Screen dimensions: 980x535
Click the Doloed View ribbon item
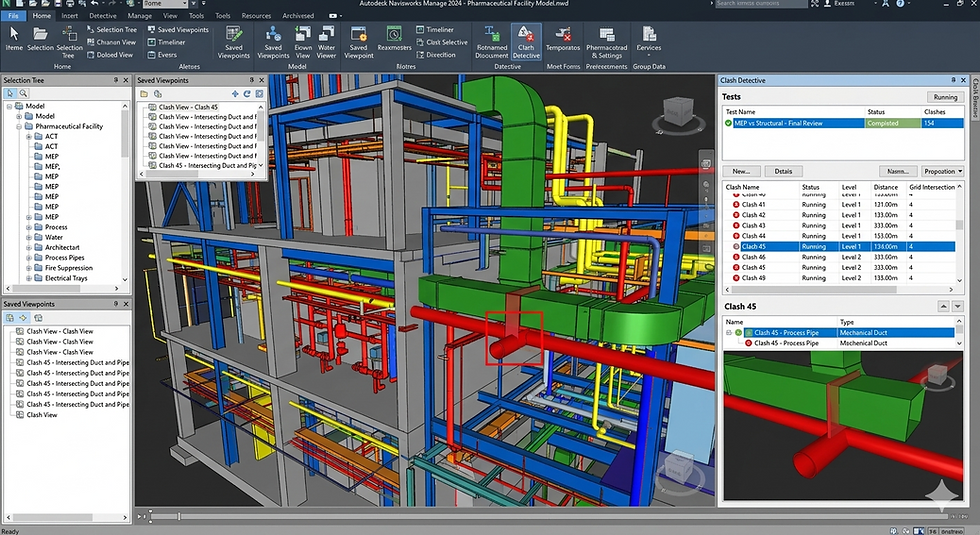pyautogui.click(x=110, y=54)
